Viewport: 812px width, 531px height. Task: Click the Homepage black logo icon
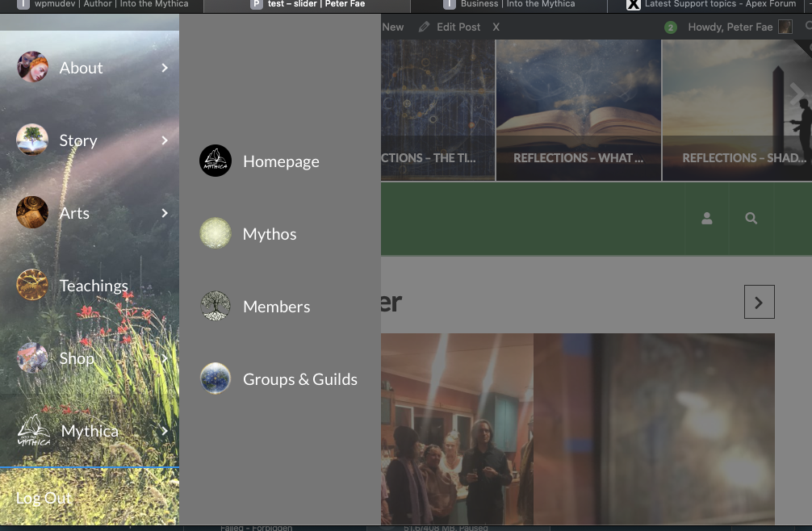(216, 161)
